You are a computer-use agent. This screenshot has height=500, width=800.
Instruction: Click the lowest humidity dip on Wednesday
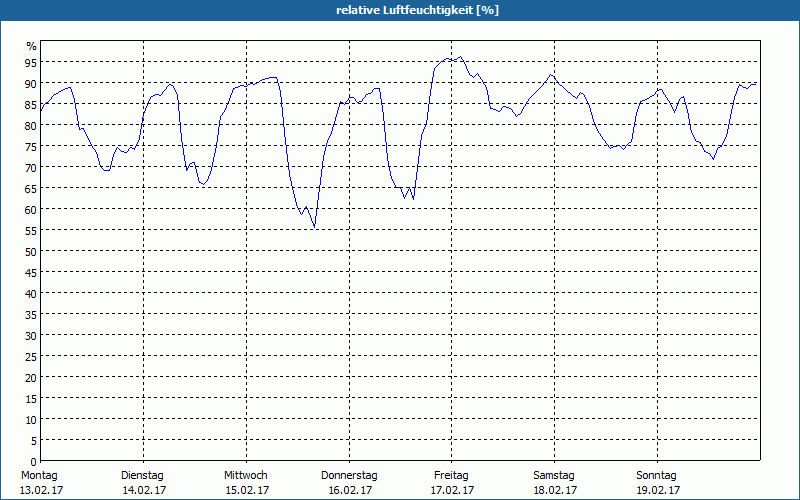314,227
